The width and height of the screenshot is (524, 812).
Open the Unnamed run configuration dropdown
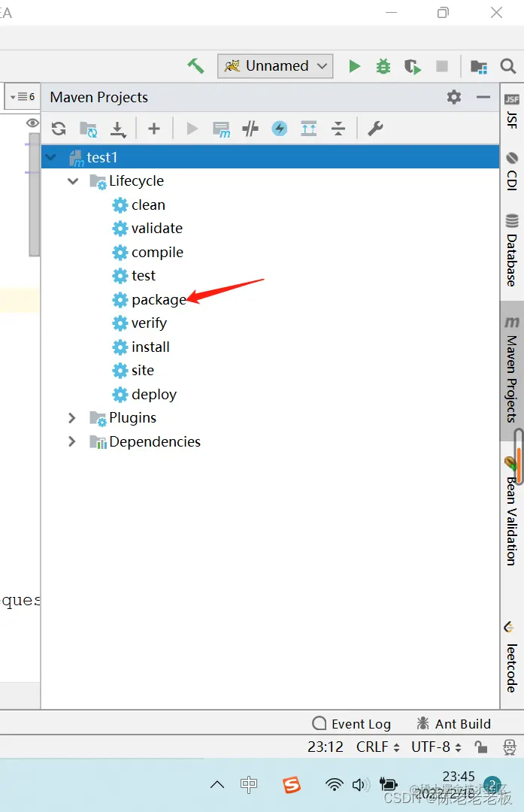click(275, 65)
